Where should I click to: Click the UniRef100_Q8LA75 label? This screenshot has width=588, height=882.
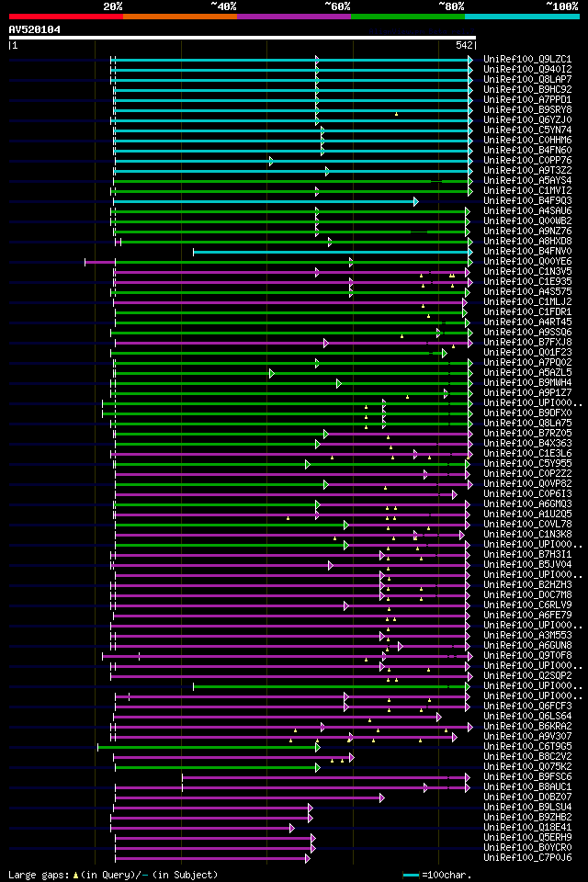click(527, 424)
